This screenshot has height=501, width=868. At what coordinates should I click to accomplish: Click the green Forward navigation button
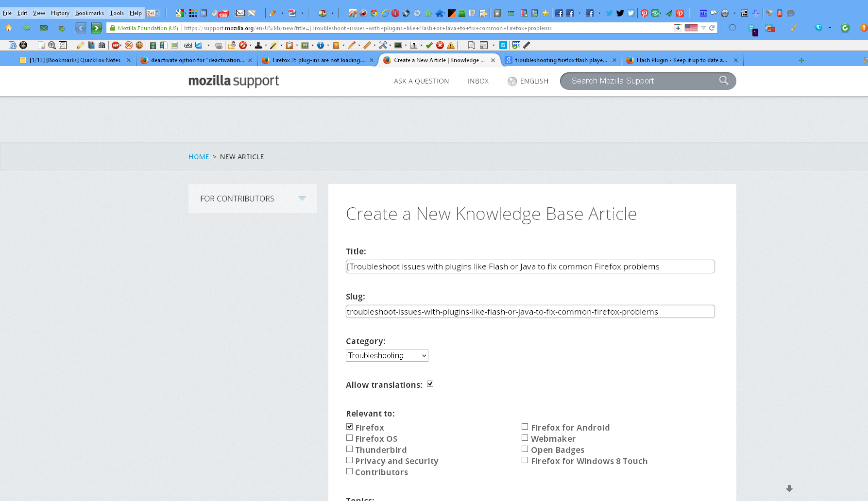click(97, 28)
